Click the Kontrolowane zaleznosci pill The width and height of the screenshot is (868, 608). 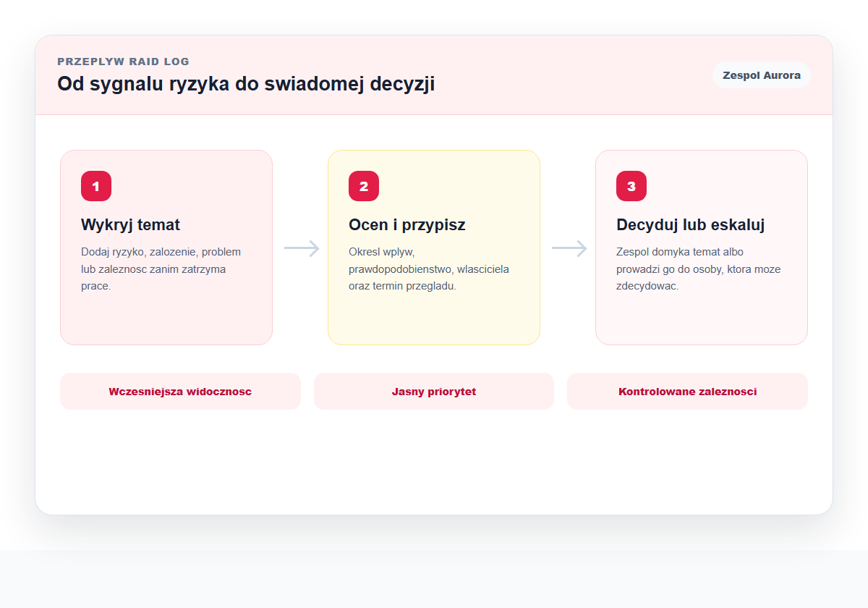[687, 392]
